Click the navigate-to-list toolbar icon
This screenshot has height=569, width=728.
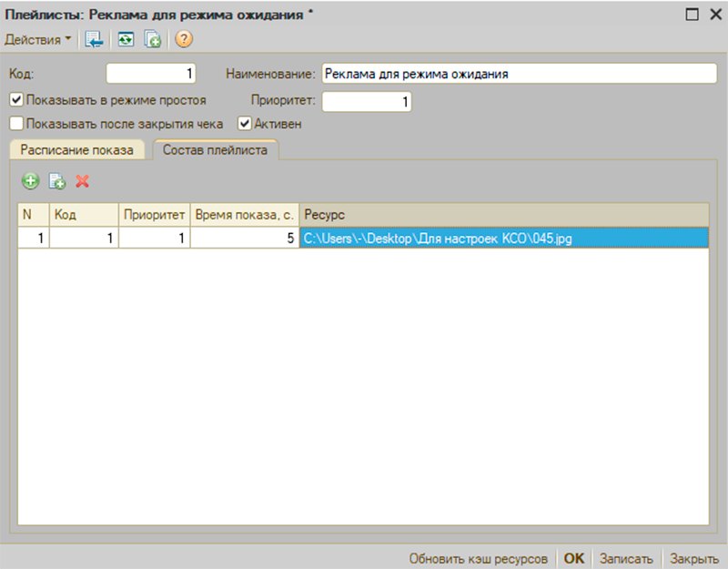coord(94,39)
